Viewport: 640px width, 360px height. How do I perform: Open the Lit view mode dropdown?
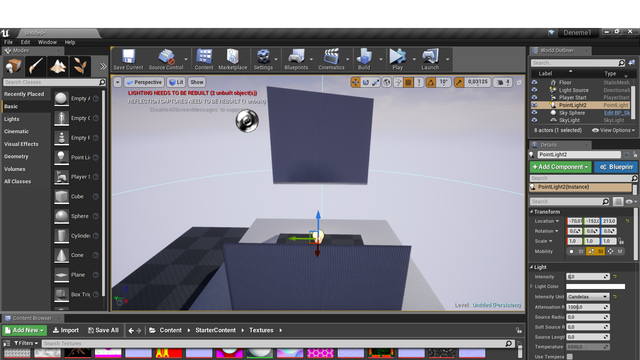pos(176,82)
